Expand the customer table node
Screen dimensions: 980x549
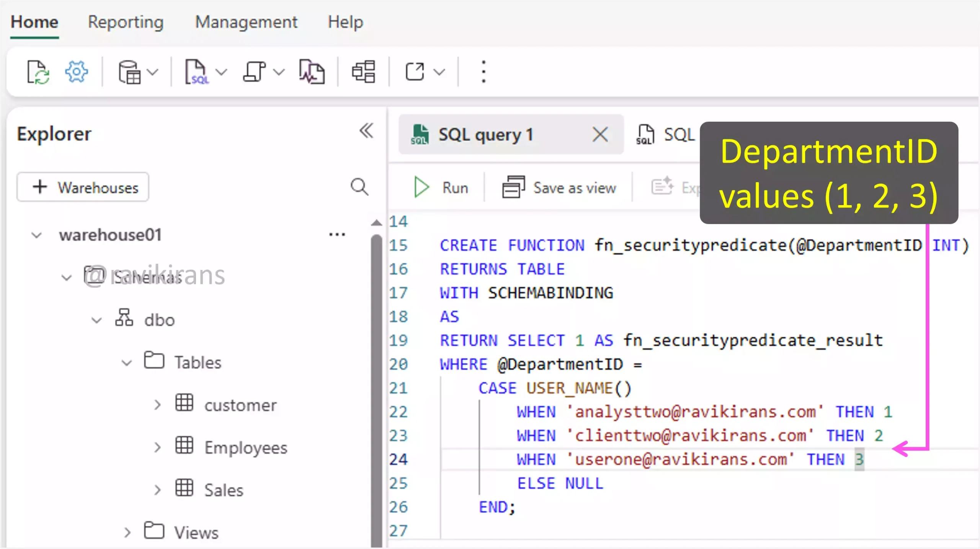(157, 405)
